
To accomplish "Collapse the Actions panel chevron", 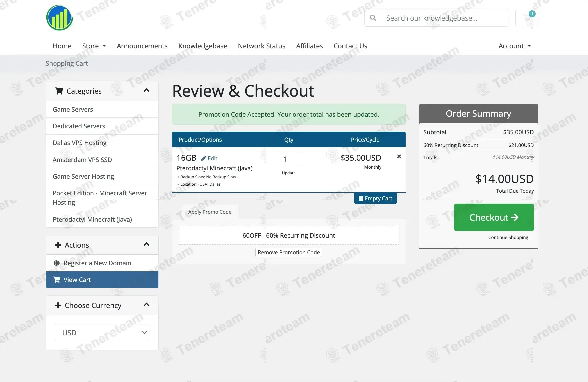I will click(x=147, y=244).
